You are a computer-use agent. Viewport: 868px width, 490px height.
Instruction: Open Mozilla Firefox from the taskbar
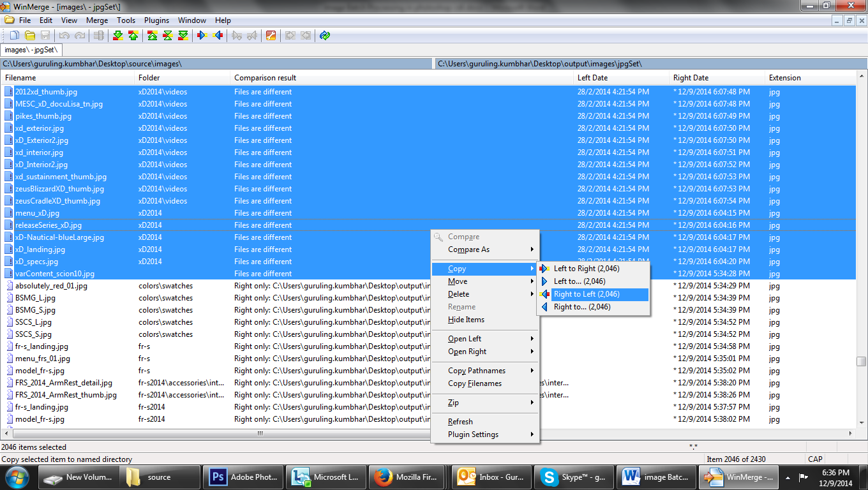407,477
